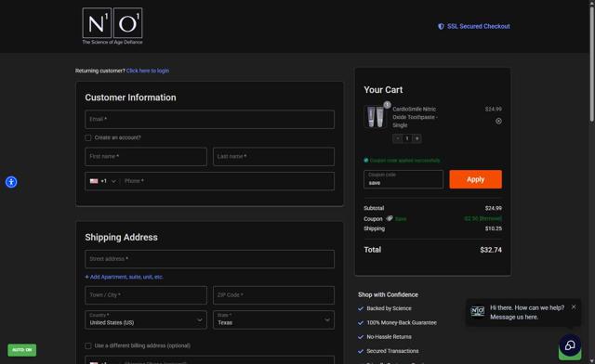
Task: Click 100% Money-Back Guarantee text
Action: click(x=402, y=322)
